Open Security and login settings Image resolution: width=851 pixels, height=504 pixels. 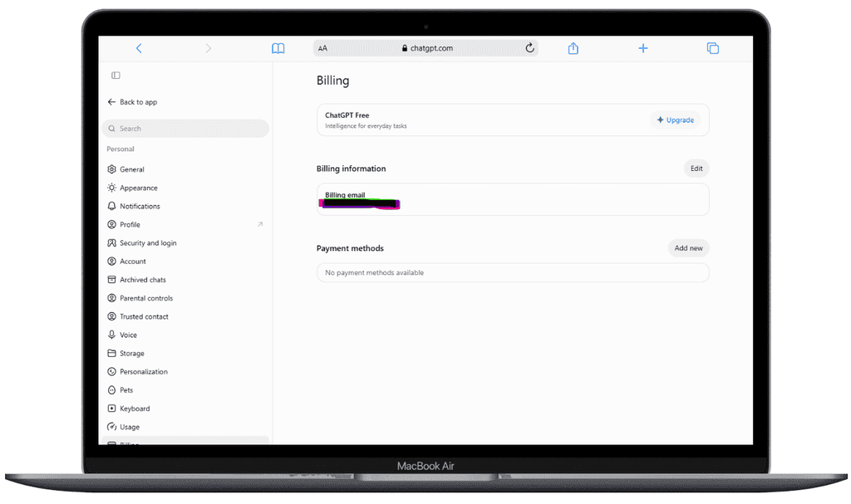pos(185,243)
